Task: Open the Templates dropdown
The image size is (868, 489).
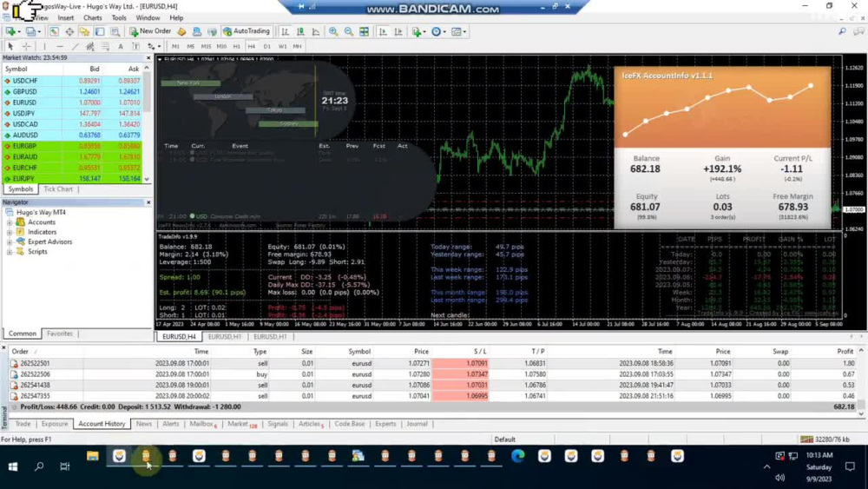Action: (464, 31)
